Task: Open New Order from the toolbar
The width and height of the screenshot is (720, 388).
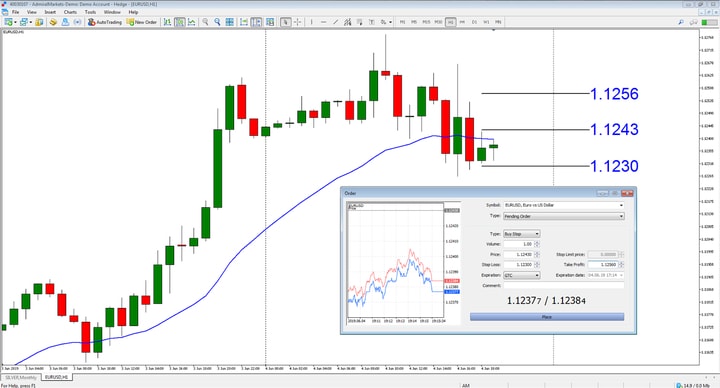Action: (142, 22)
